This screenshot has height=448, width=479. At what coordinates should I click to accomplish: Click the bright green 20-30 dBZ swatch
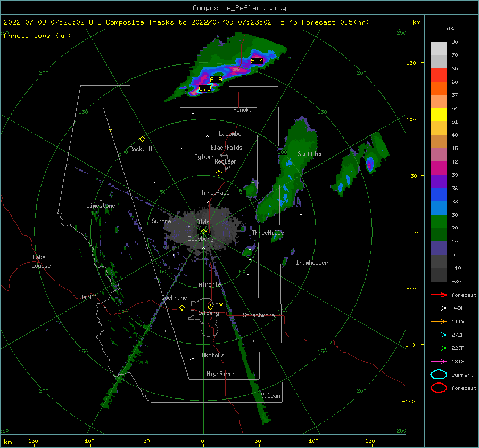click(439, 222)
